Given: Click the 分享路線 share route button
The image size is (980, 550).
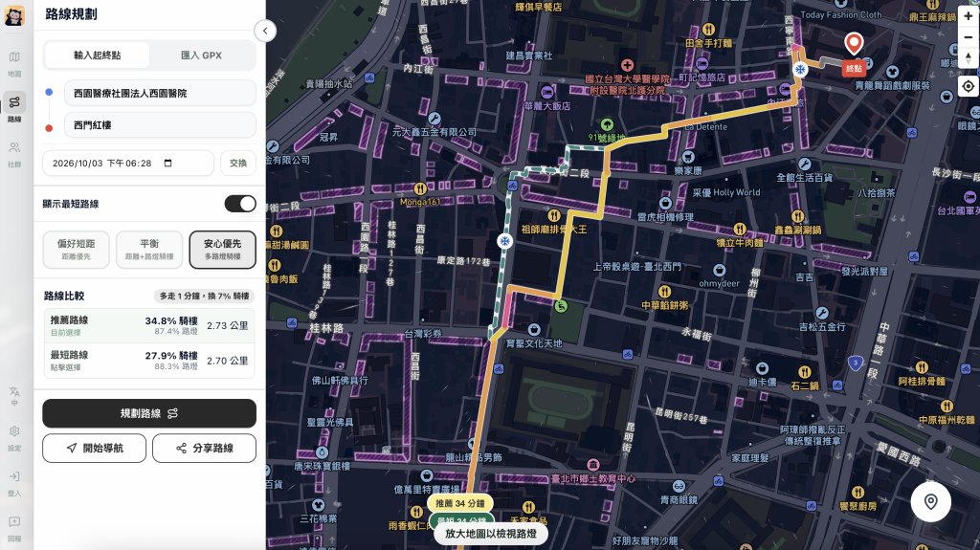Looking at the screenshot, I should pyautogui.click(x=205, y=448).
